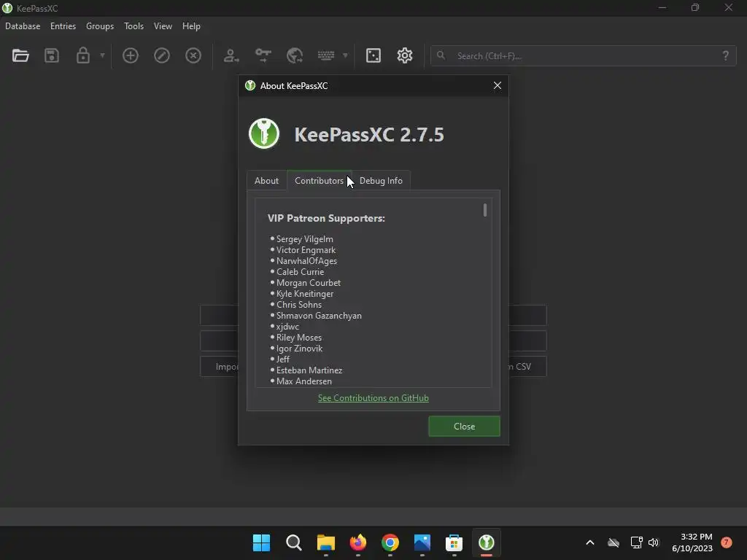Viewport: 747px width, 560px height.
Task: Click the name Igor Zinovik
Action: click(299, 349)
